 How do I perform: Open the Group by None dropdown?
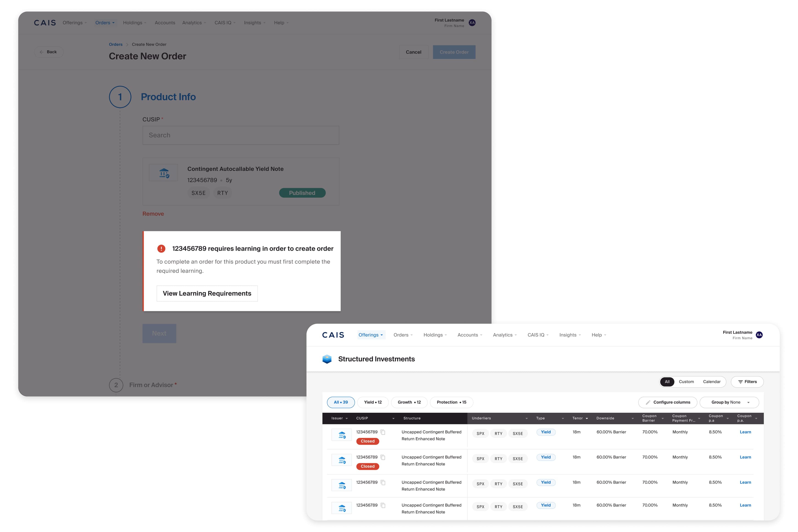729,402
